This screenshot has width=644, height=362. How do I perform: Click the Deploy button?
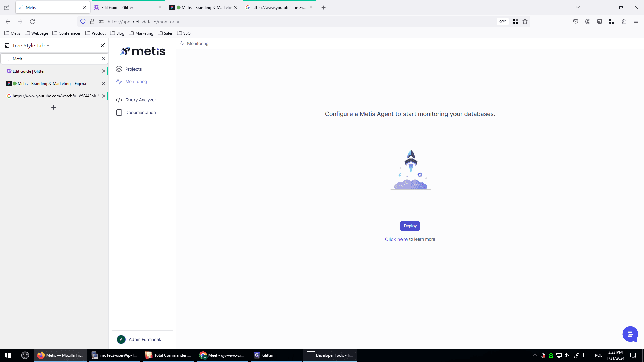coord(410,226)
